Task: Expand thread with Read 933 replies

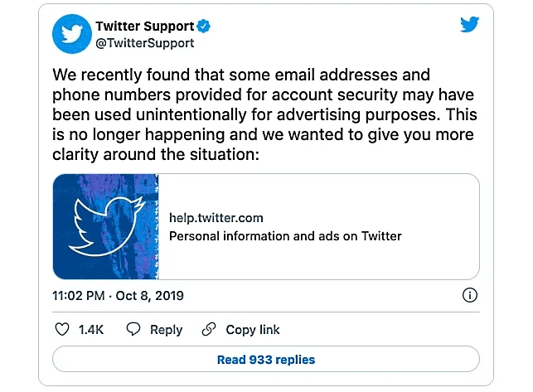Action: [265, 360]
